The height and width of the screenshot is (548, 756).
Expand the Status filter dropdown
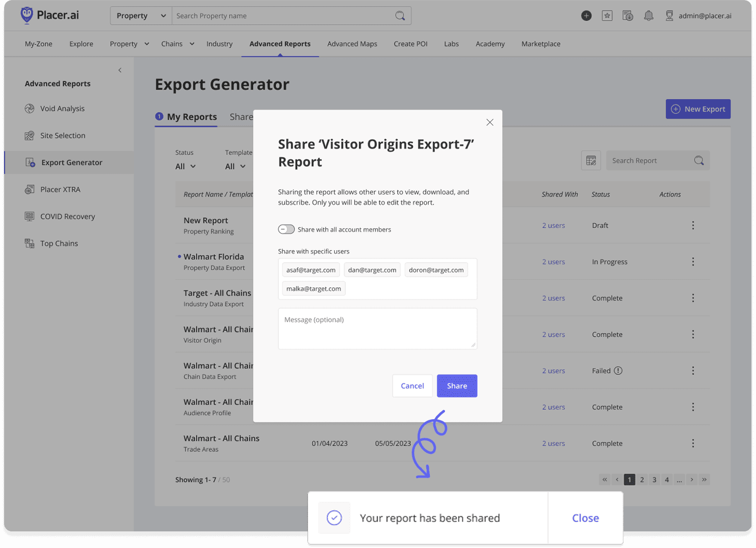pos(186,166)
